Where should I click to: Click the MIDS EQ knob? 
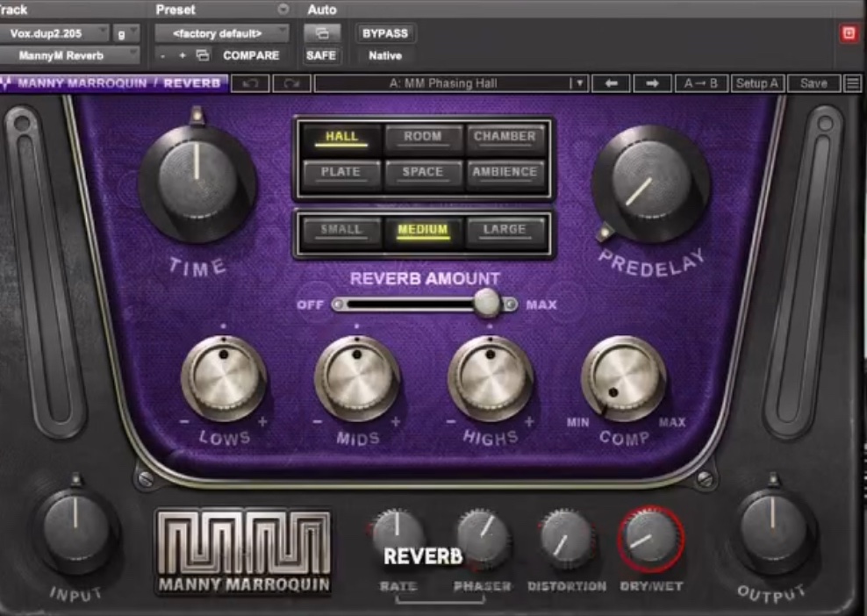click(357, 379)
